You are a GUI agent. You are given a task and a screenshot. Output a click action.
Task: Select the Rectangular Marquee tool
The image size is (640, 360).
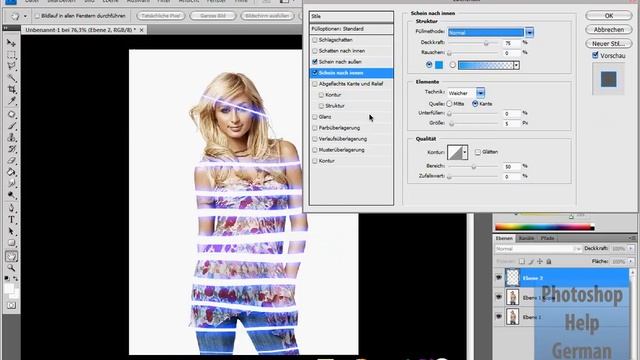point(11,55)
